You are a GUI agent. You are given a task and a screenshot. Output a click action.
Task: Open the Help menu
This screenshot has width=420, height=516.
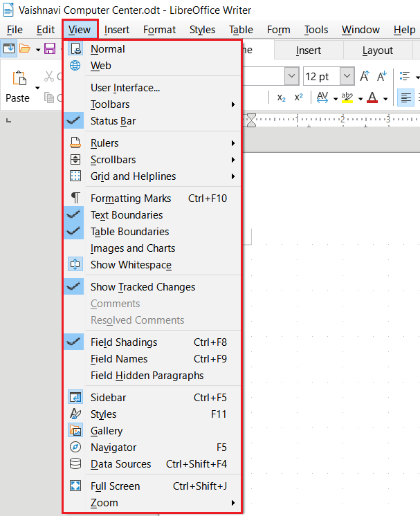tap(405, 30)
